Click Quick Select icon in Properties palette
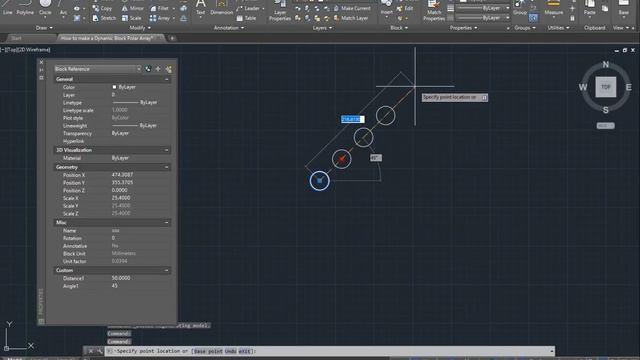 [x=168, y=69]
